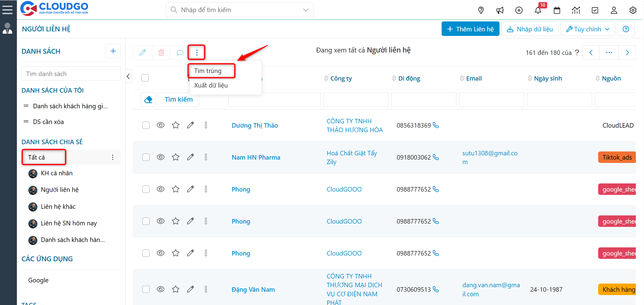
Task: Open contact Đặng Văn Nam
Action: [253, 289]
